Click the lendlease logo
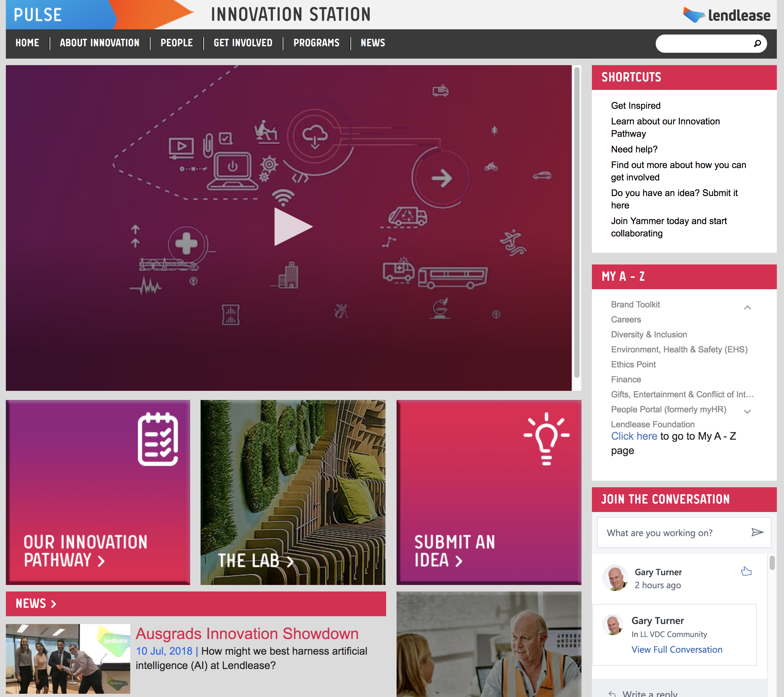This screenshot has width=784, height=697. [x=726, y=15]
